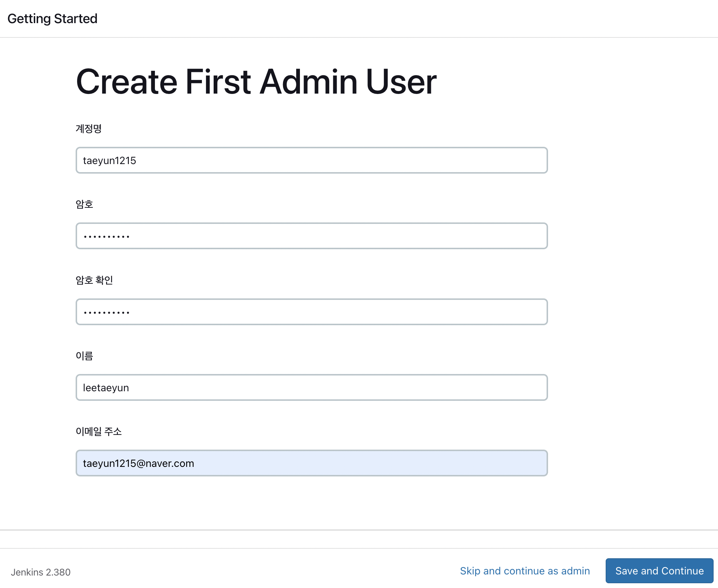The width and height of the screenshot is (718, 588).
Task: Click the masked dots in 암호 field
Action: (x=106, y=237)
